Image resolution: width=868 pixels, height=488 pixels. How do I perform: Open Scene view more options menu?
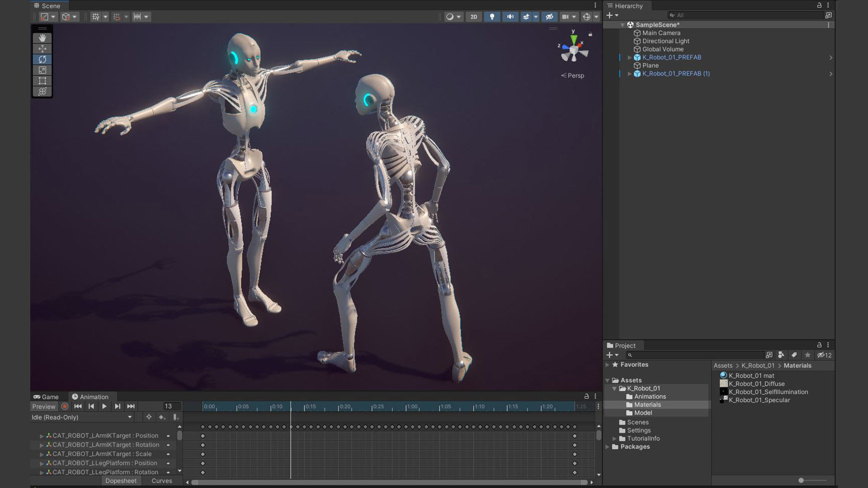click(595, 5)
